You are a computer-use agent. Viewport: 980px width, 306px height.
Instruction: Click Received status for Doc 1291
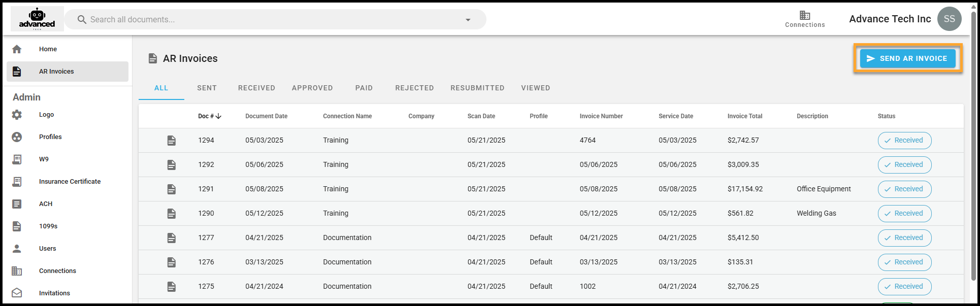tap(904, 189)
